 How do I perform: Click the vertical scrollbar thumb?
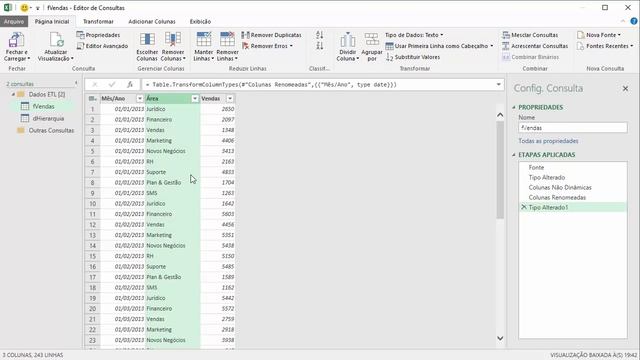tap(500, 170)
